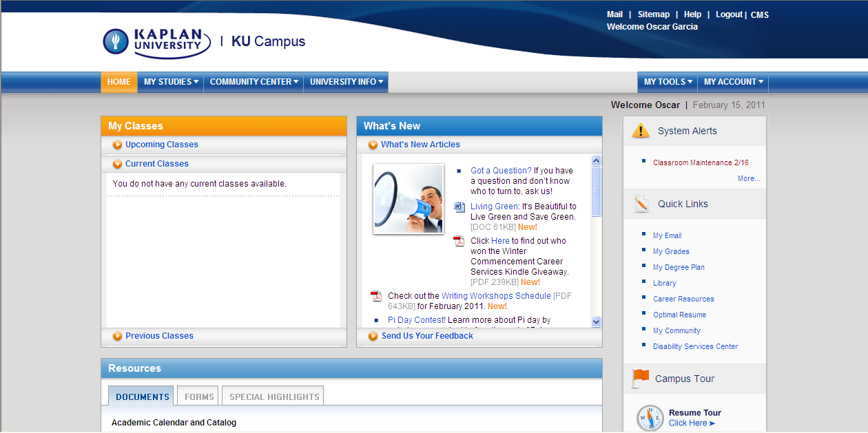Click the 'Click Here' link under Resume Tour

692,423
